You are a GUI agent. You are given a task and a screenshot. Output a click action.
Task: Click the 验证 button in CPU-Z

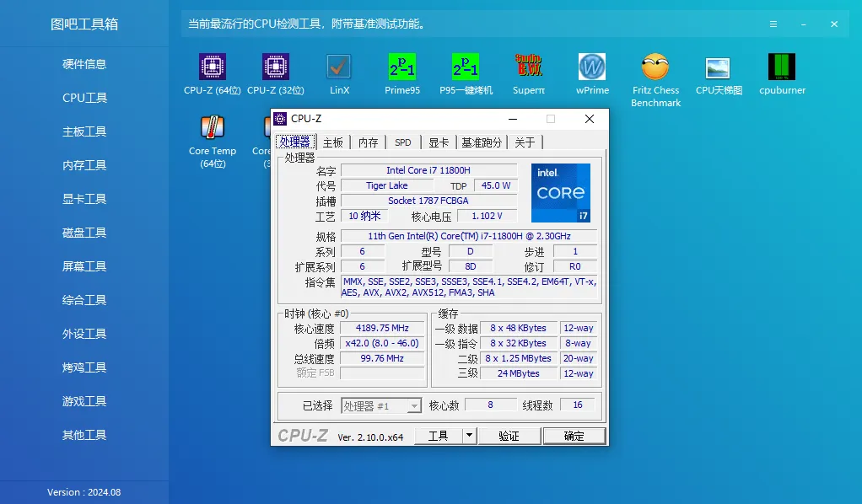[509, 435]
